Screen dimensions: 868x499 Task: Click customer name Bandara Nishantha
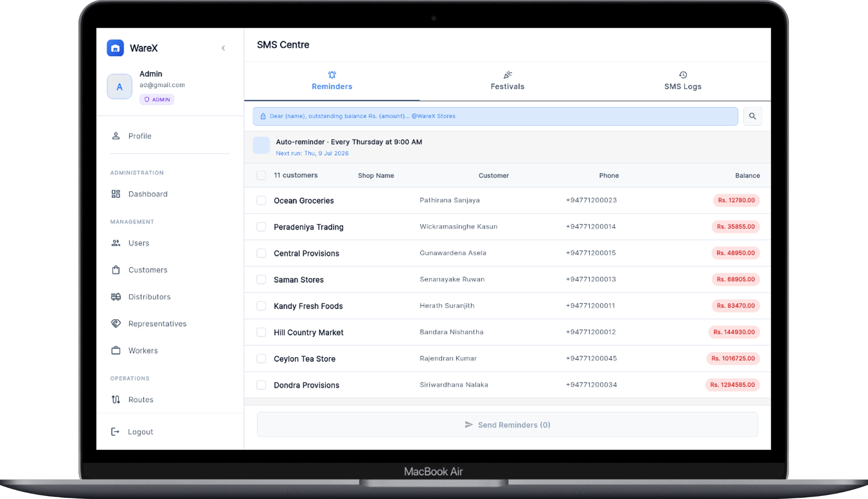pyautogui.click(x=451, y=332)
